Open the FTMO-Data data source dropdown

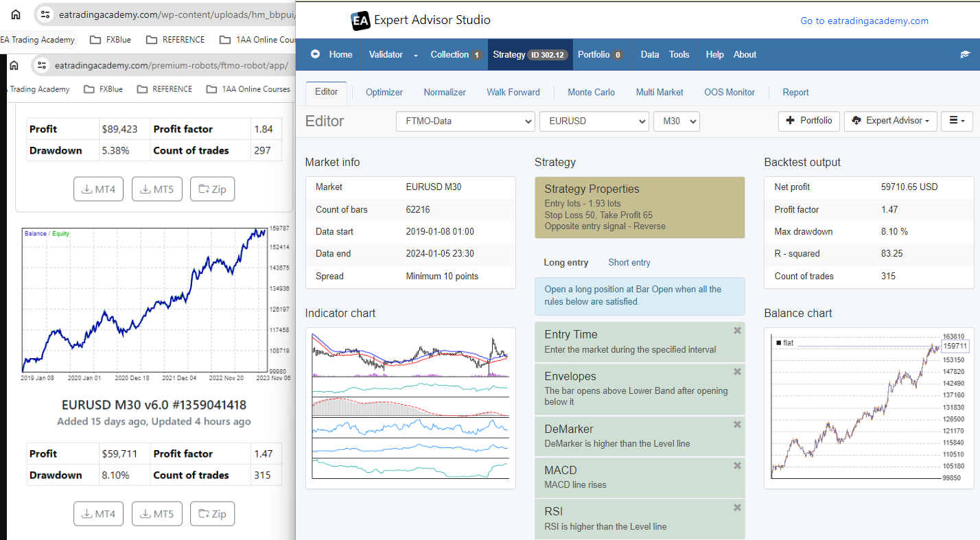coord(465,121)
